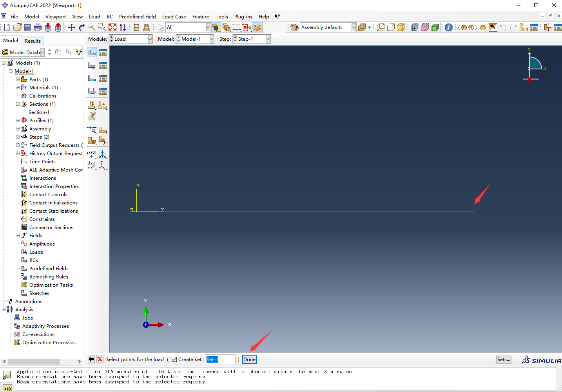This screenshot has width=562, height=392.
Task: Click the Sets... button
Action: 504,359
